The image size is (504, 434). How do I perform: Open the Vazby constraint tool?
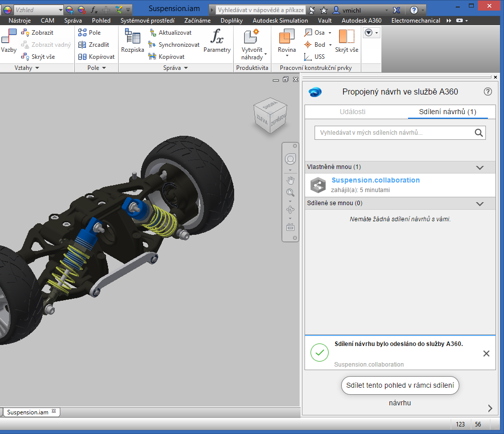pos(9,41)
